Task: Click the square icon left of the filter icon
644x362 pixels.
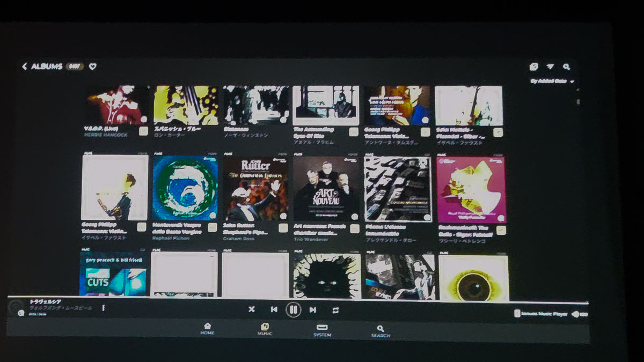Action: pos(533,67)
